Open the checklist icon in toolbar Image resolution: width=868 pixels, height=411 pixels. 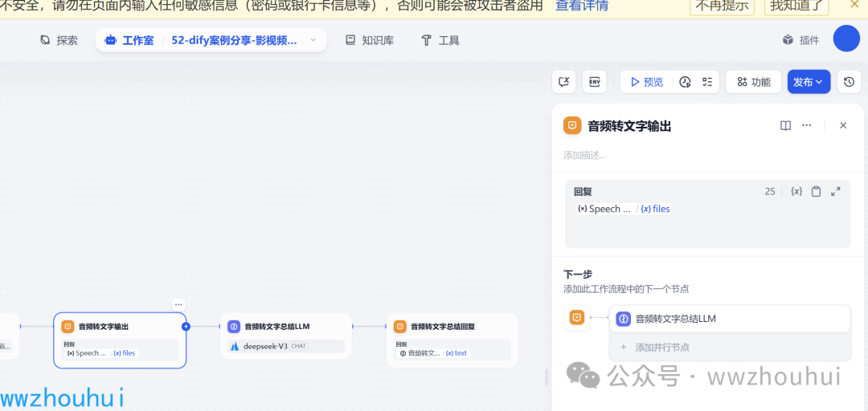706,82
